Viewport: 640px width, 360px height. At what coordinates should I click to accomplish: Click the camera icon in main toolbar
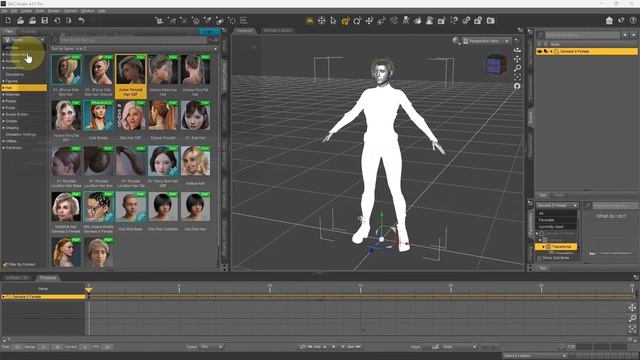(491, 20)
